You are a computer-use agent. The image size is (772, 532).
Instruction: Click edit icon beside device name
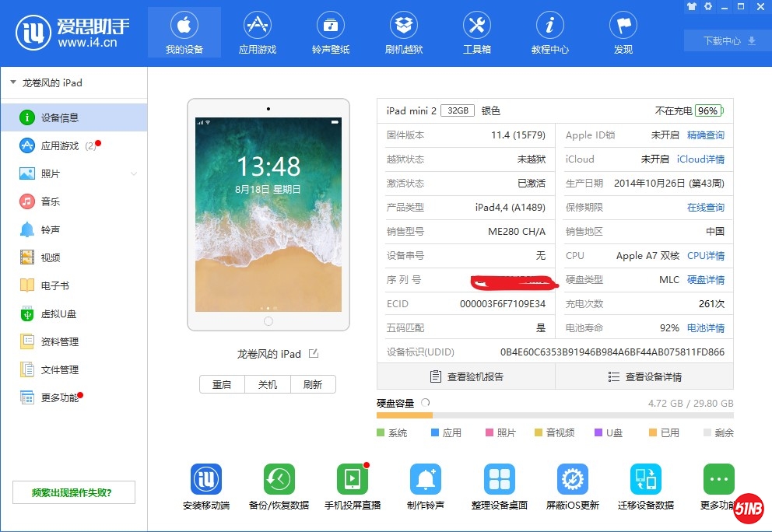pos(314,354)
